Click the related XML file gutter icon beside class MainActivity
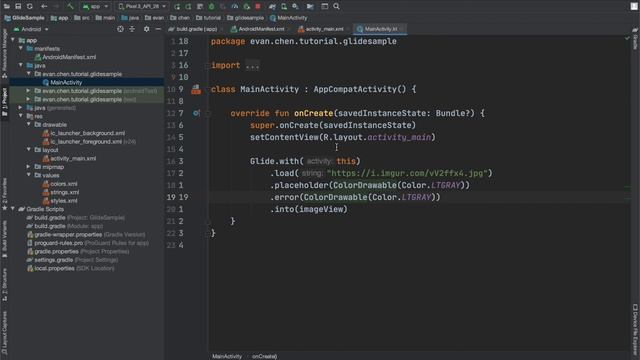The height and width of the screenshot is (360, 640). (x=196, y=89)
